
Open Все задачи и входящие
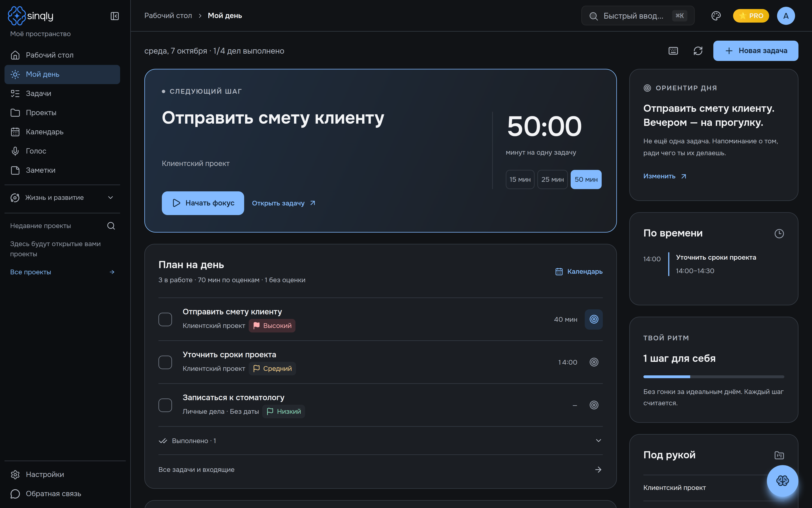click(381, 470)
